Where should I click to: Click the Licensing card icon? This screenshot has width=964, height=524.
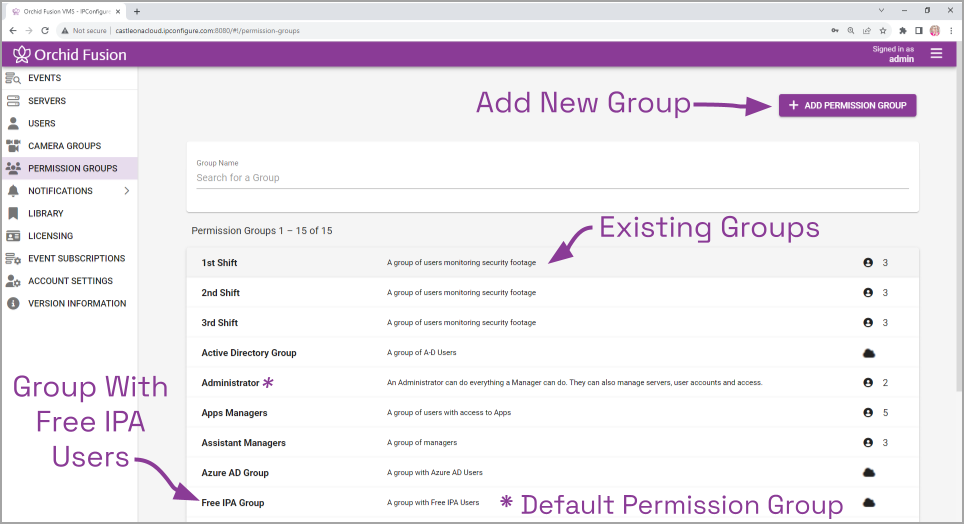[13, 236]
